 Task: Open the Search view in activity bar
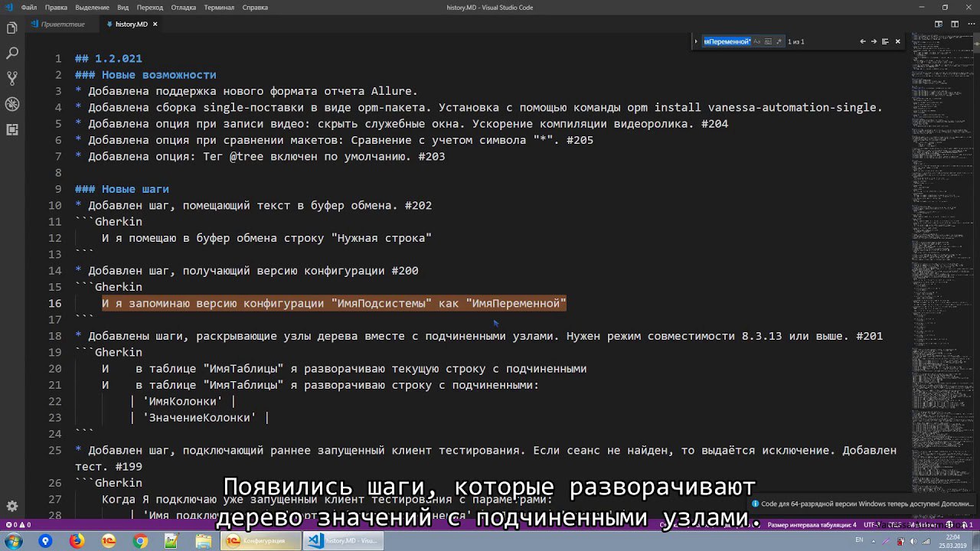[12, 54]
